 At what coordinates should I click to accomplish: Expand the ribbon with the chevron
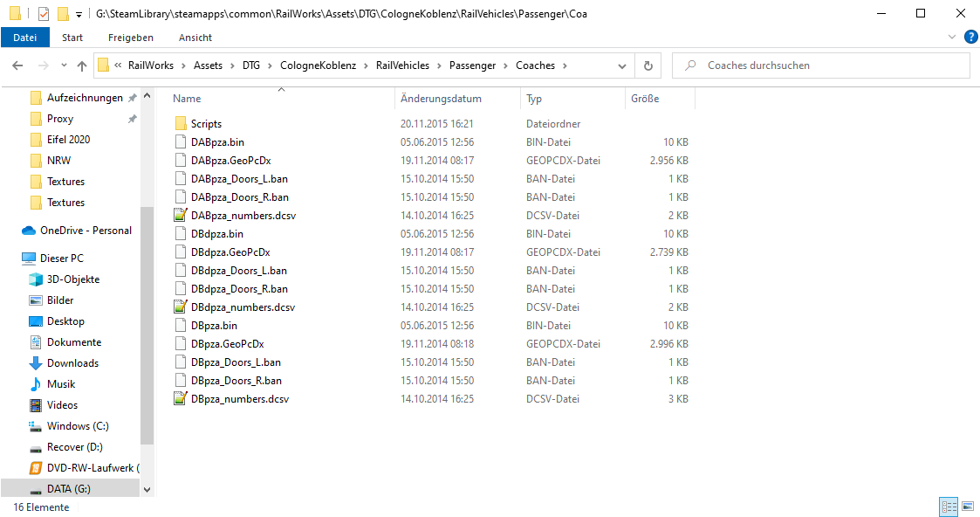[x=952, y=37]
